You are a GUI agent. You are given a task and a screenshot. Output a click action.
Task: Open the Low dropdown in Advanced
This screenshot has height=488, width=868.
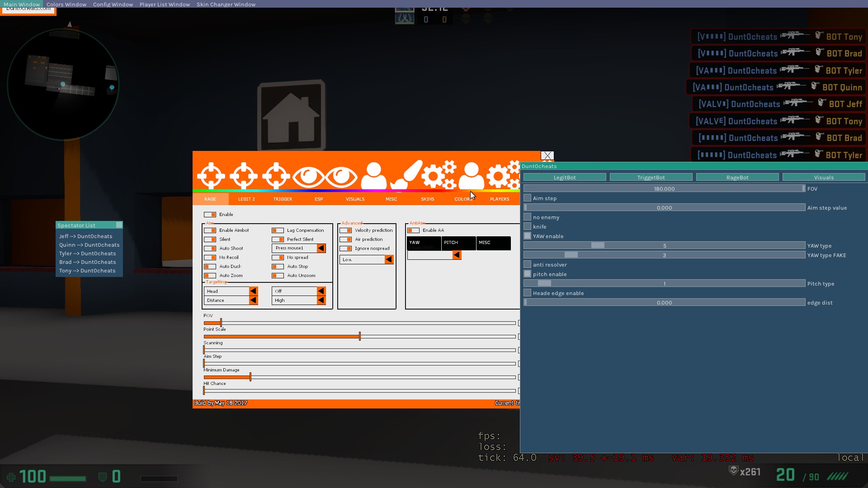[366, 260]
